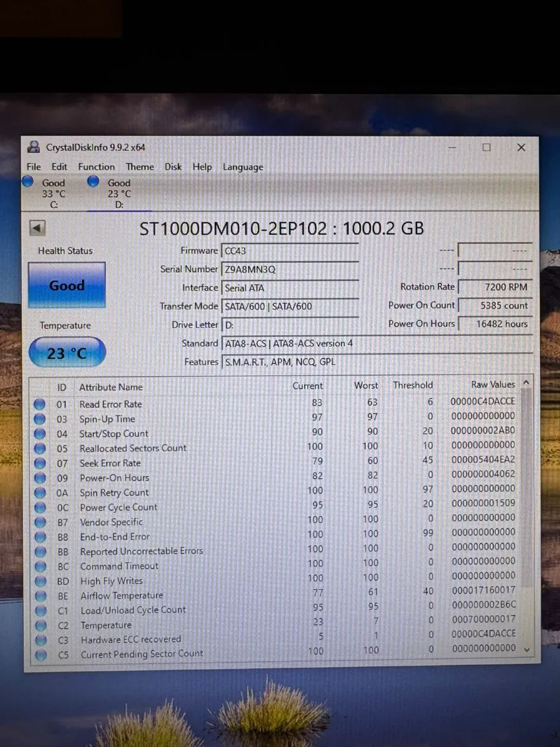Open the Edit menu

[x=59, y=167]
